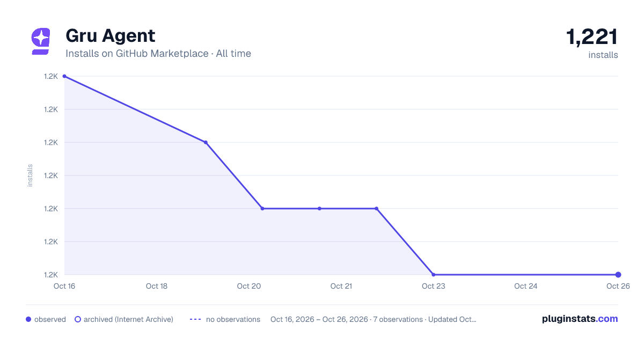
Task: Click the Installs on GitHub Marketplace subtitle
Action: pos(158,54)
